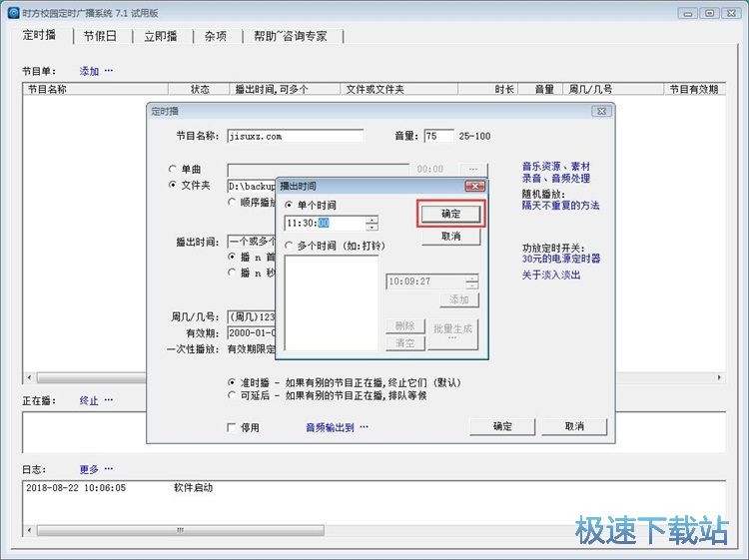749x560 pixels.
Task: Open the 隔天不重复的方法 link
Action: (561, 206)
